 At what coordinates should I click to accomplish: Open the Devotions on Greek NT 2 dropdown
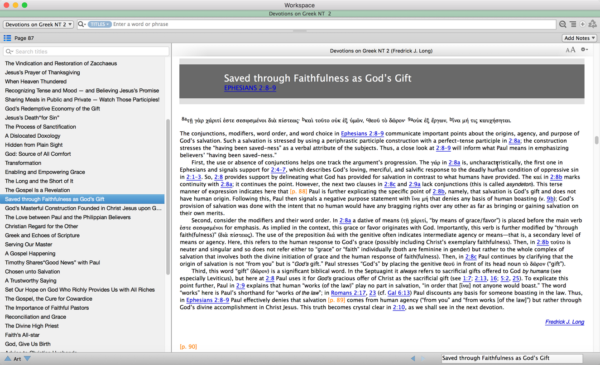pyautogui.click(x=38, y=24)
